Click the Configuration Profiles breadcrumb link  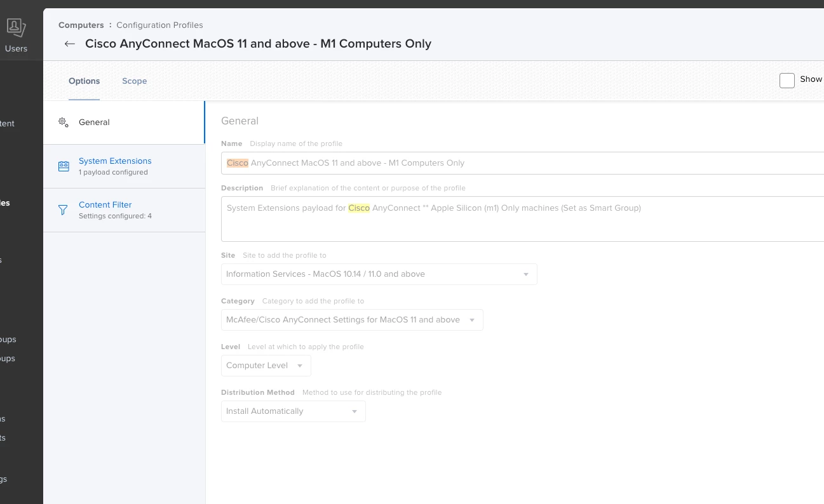tap(159, 25)
